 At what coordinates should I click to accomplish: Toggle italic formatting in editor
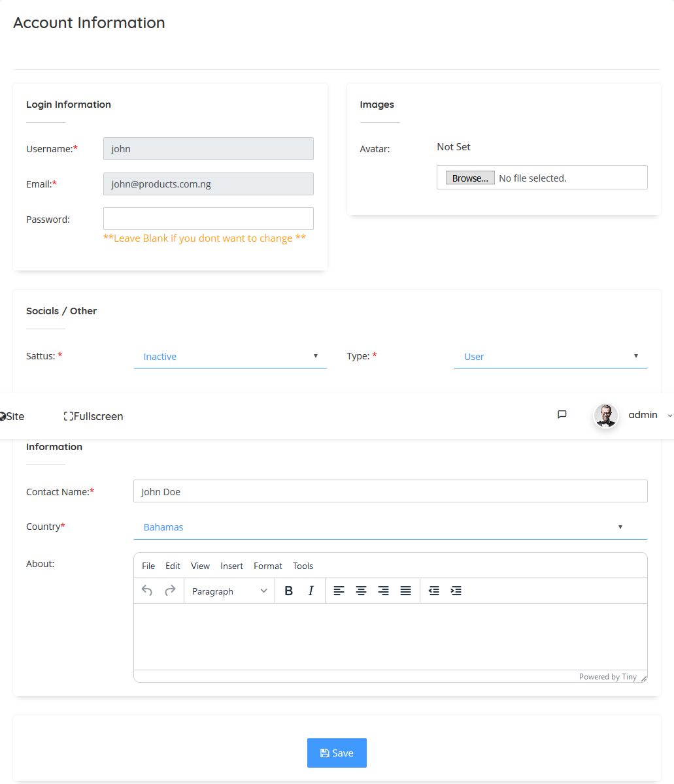311,591
